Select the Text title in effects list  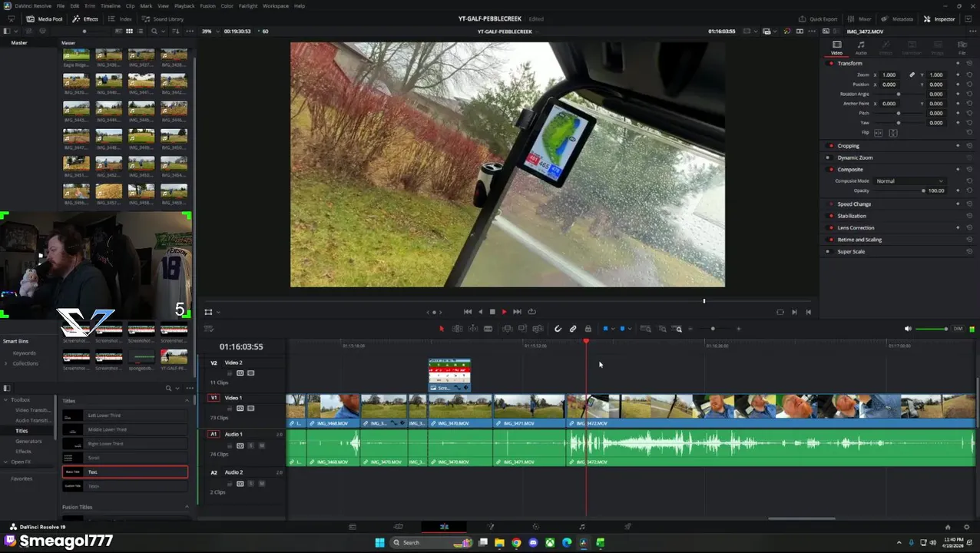(x=125, y=472)
